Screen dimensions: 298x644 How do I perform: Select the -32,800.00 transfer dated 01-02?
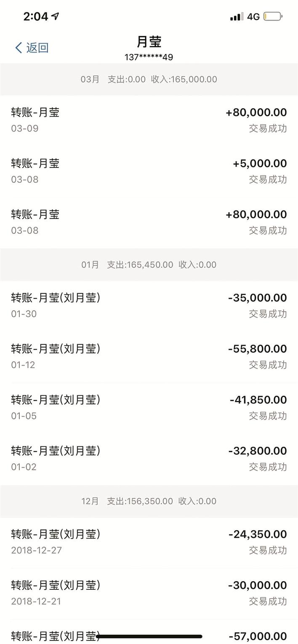click(x=149, y=458)
